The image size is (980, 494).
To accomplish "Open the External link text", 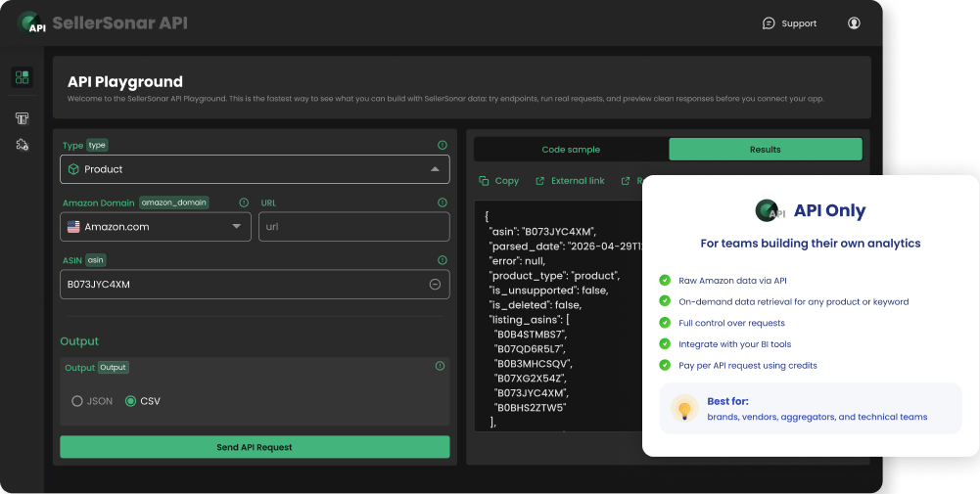I will [x=578, y=181].
